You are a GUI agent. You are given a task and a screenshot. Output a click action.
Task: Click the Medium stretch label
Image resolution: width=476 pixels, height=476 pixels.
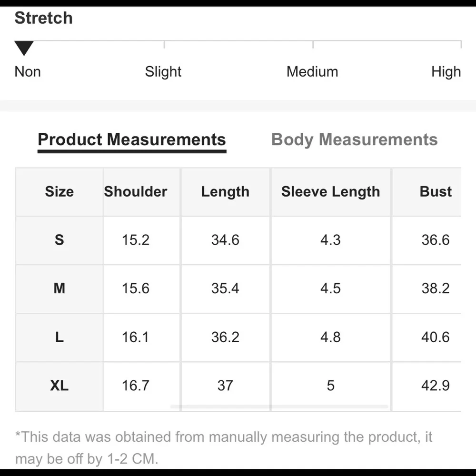click(312, 72)
